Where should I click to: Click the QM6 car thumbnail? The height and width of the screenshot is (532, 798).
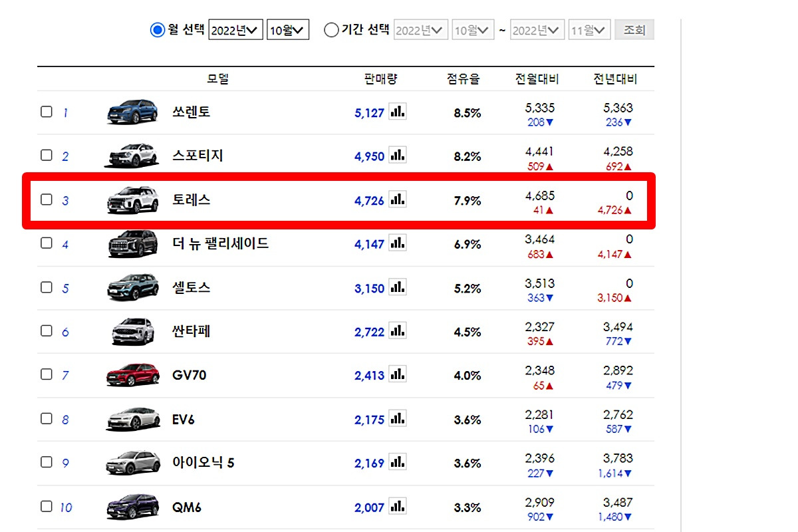pos(132,507)
